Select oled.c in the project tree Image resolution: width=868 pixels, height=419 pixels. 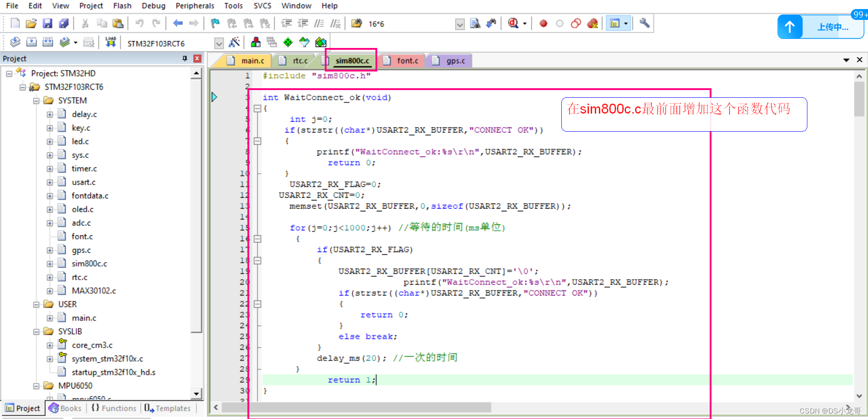point(82,209)
